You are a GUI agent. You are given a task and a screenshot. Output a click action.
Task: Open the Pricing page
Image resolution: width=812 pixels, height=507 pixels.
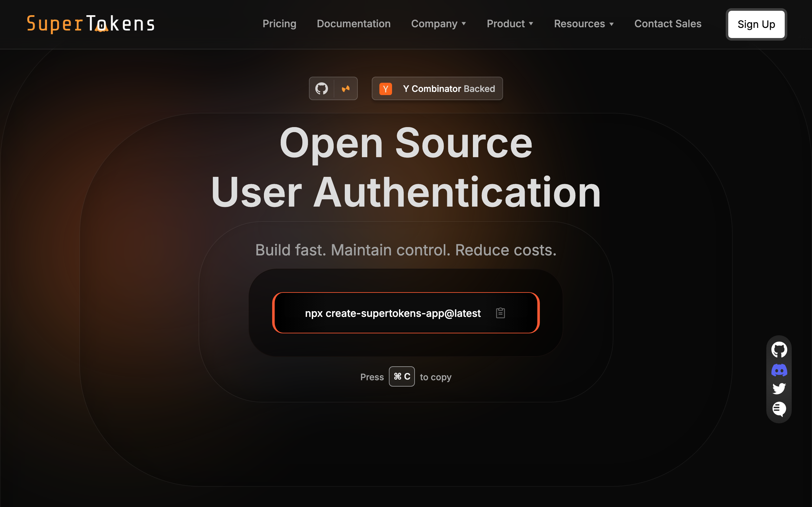[x=279, y=24]
